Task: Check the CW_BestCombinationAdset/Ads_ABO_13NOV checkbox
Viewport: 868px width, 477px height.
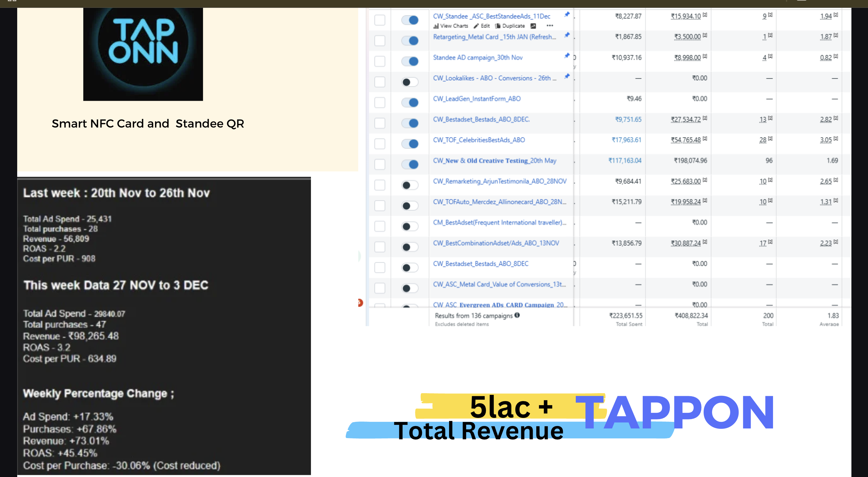Action: [x=380, y=247]
